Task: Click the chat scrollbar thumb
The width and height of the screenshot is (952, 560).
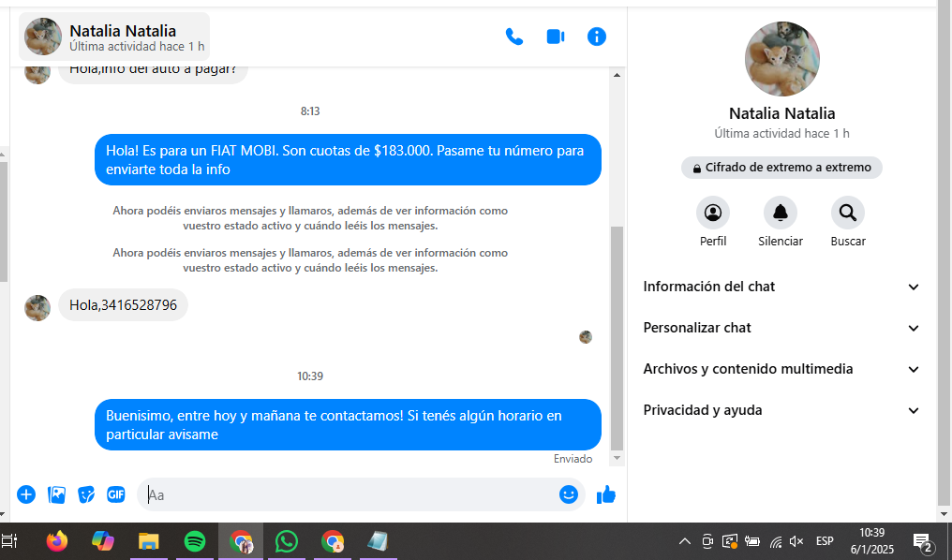Action: point(617,339)
